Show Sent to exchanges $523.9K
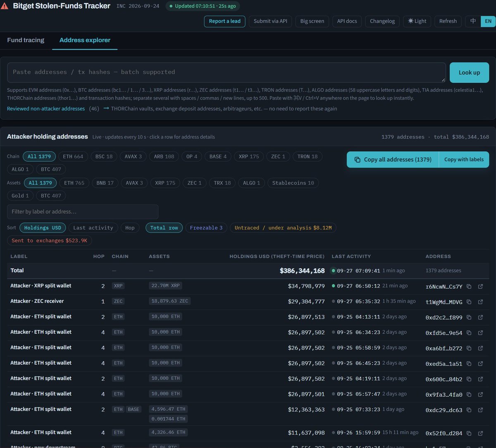The image size is (496, 448). coord(49,240)
